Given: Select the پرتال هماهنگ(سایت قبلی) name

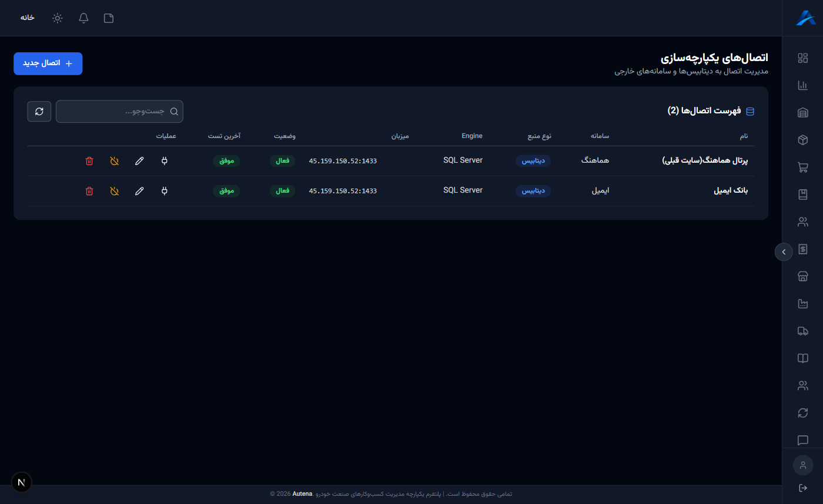Looking at the screenshot, I should pyautogui.click(x=705, y=160).
